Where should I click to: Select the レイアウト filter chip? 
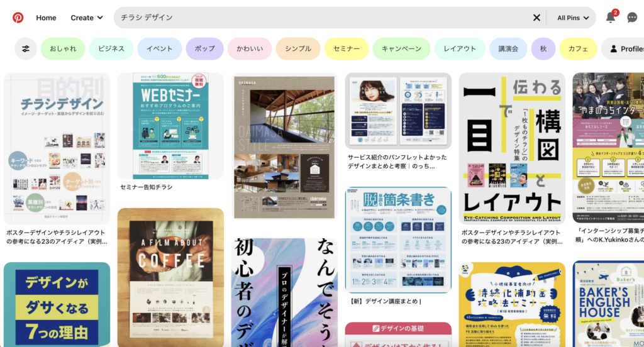[x=460, y=48]
